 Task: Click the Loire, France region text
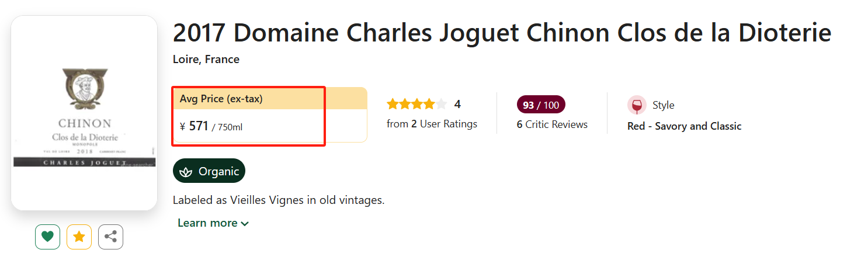click(x=206, y=60)
